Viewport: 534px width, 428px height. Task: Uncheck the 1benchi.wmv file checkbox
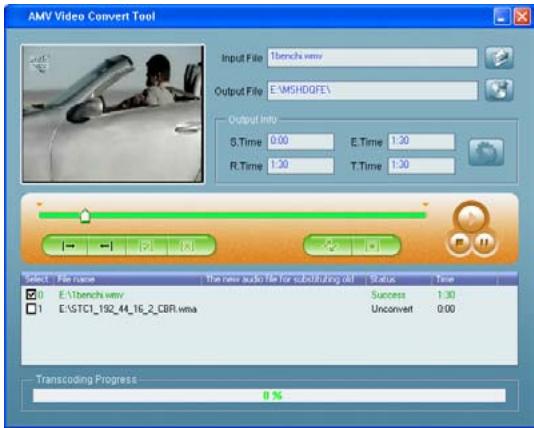31,294
